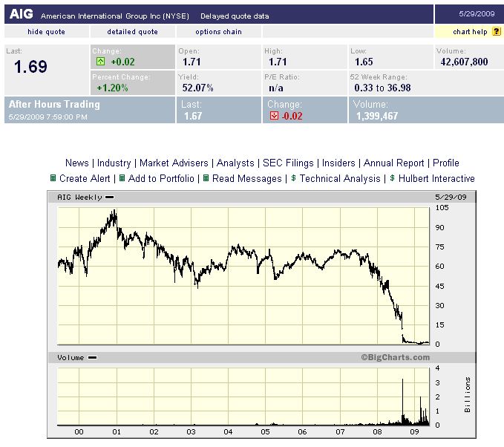504x447 pixels.
Task: Open the options chain tab
Action: coord(219,32)
